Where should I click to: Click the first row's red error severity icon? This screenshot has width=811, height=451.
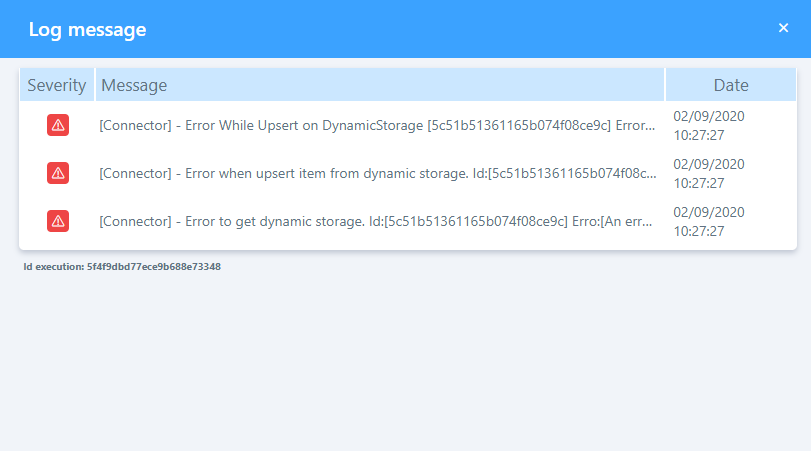click(x=58, y=125)
